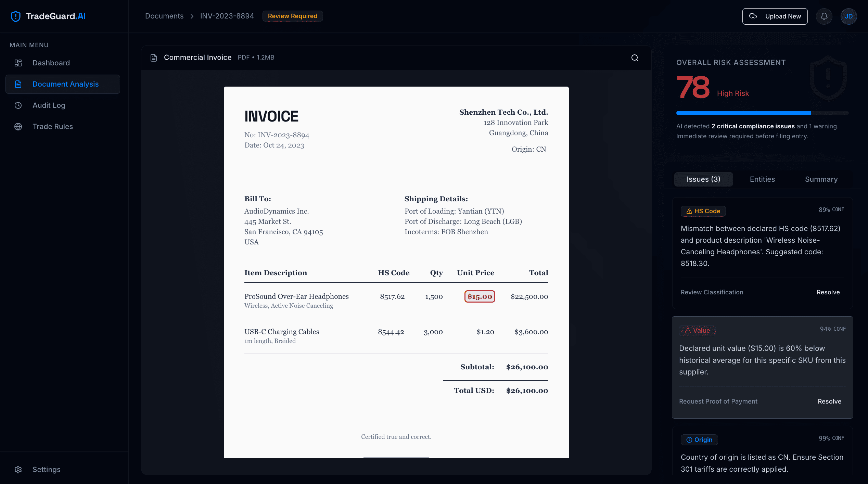The width and height of the screenshot is (868, 484).
Task: Resolve the Value issue
Action: tap(829, 402)
